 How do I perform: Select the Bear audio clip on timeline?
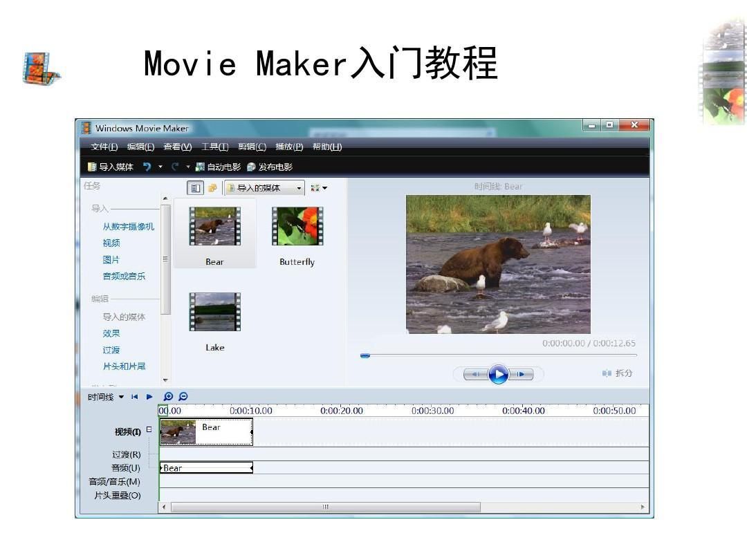pyautogui.click(x=206, y=468)
